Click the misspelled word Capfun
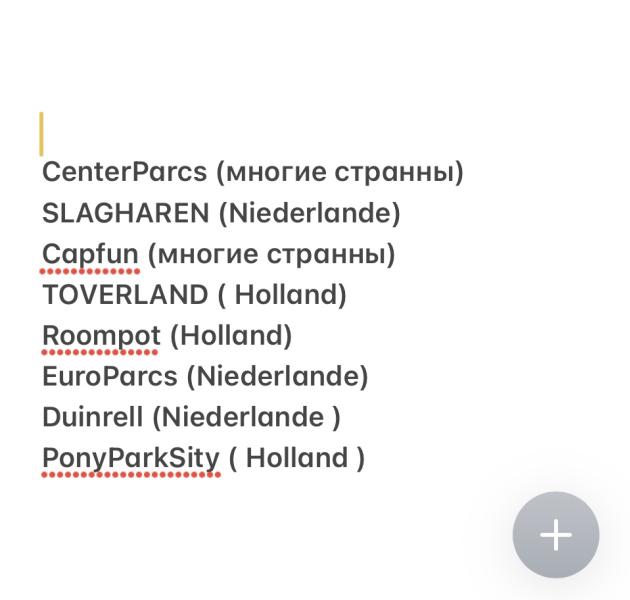This screenshot has height=600, width=630. point(90,254)
